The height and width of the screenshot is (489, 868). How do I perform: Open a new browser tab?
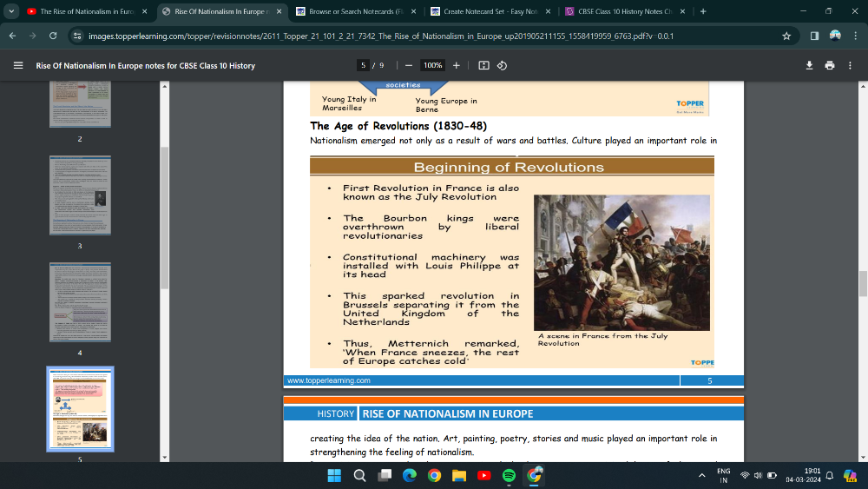(702, 11)
